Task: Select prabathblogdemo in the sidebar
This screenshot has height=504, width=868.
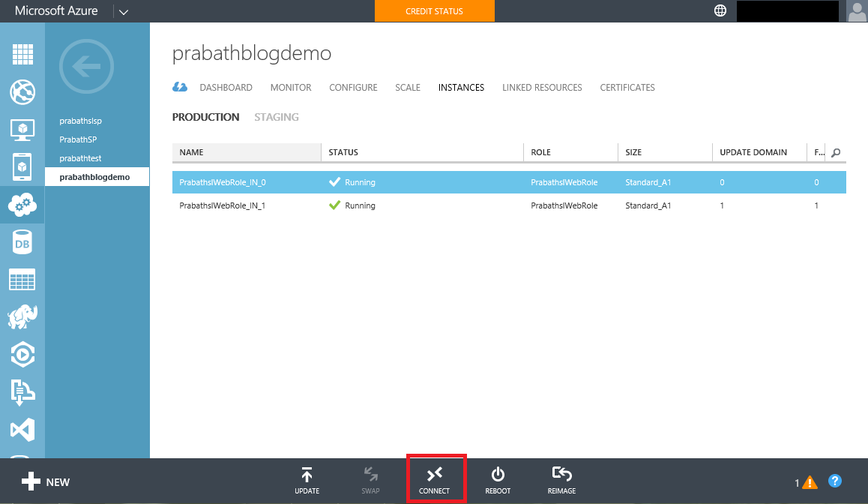Action: (x=97, y=177)
